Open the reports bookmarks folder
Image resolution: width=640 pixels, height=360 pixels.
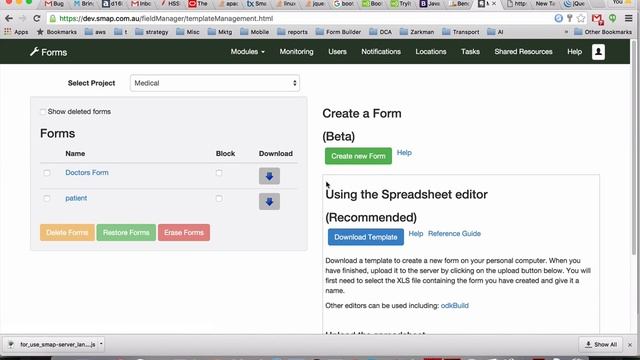tap(293, 32)
